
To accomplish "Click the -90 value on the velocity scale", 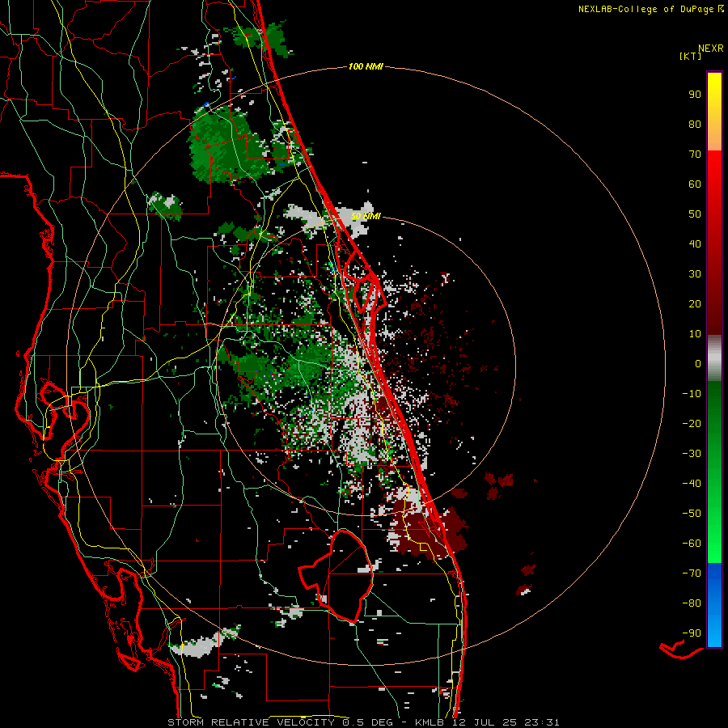I will [692, 633].
